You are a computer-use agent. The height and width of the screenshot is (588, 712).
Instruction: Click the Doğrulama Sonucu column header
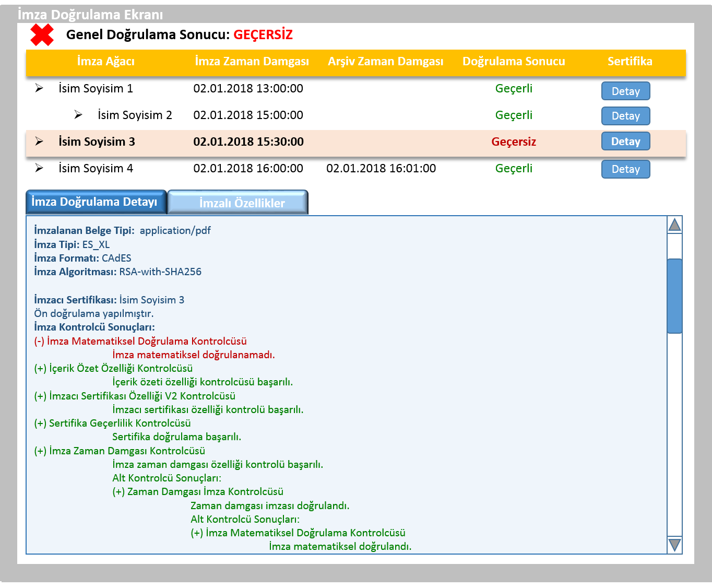514,62
